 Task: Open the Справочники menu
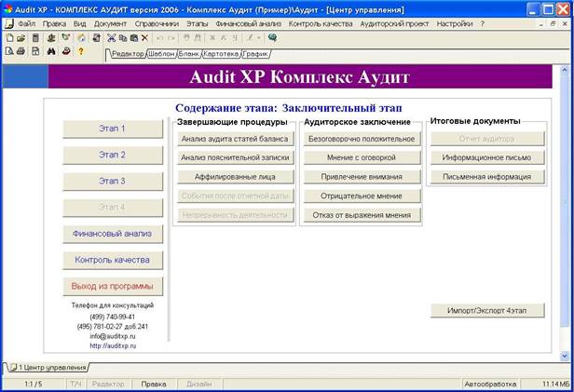pyautogui.click(x=157, y=24)
